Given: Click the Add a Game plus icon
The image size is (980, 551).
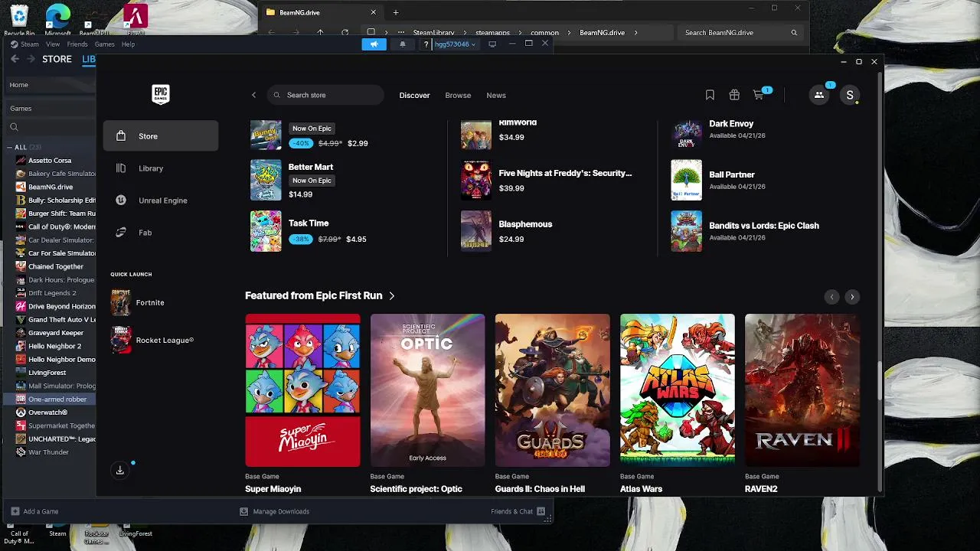Looking at the screenshot, I should click(15, 511).
